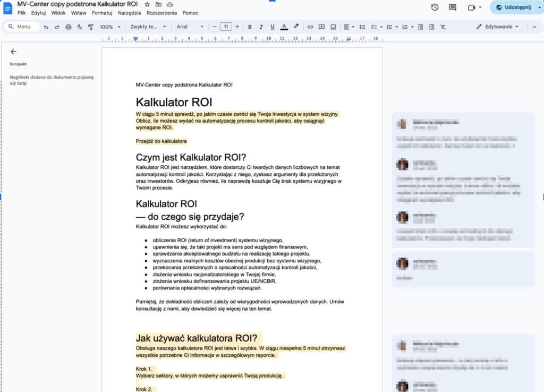This screenshot has height=392, width=544.
Task: Open the Edytowanie mode dropdown
Action: pos(497,27)
